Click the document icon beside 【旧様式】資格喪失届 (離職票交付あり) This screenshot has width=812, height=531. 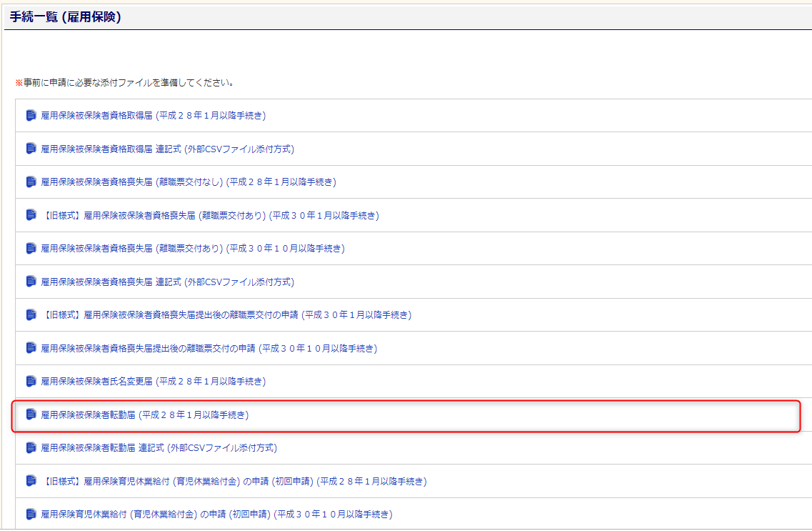tap(31, 215)
